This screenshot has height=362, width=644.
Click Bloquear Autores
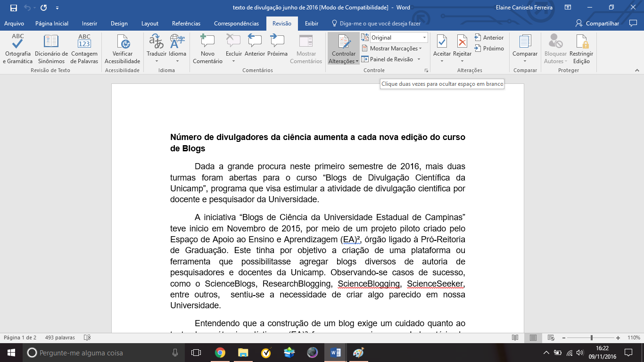(x=555, y=49)
